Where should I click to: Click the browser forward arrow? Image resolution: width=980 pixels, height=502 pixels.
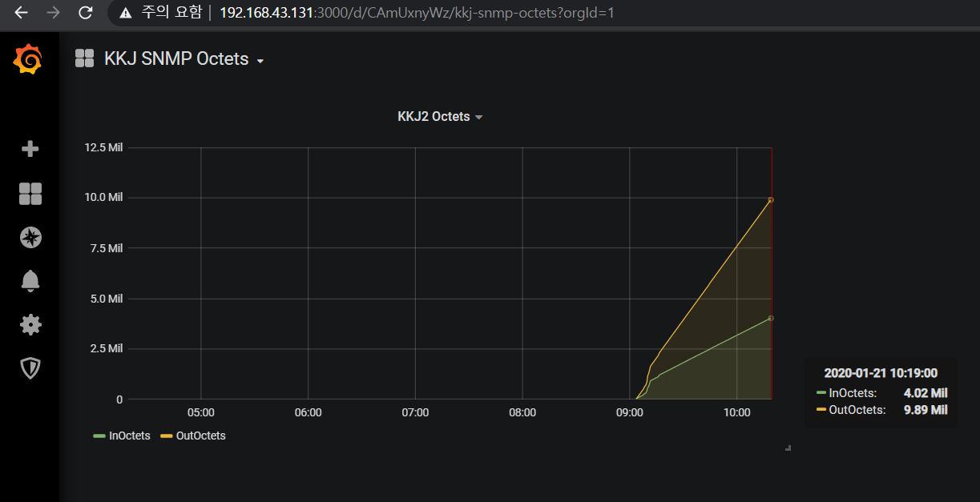point(53,13)
